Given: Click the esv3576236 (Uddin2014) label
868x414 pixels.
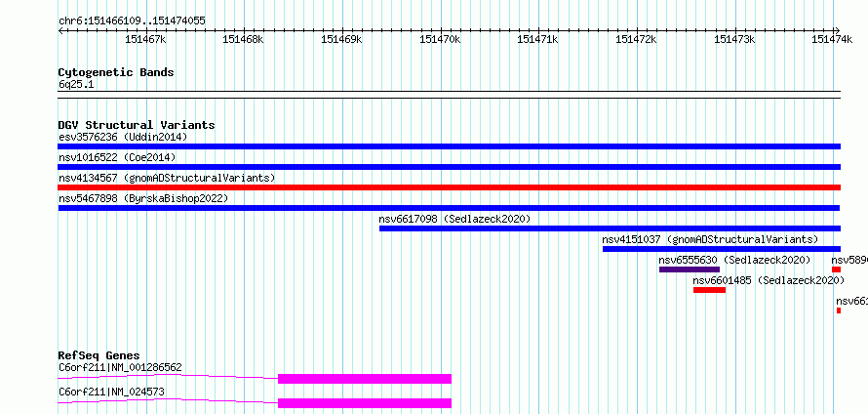Looking at the screenshot, I should (123, 137).
